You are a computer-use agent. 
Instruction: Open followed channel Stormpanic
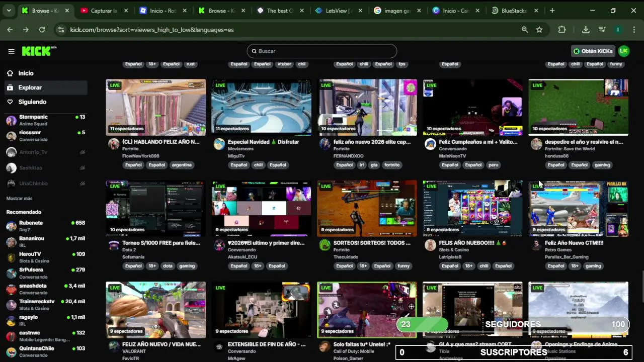click(x=45, y=120)
